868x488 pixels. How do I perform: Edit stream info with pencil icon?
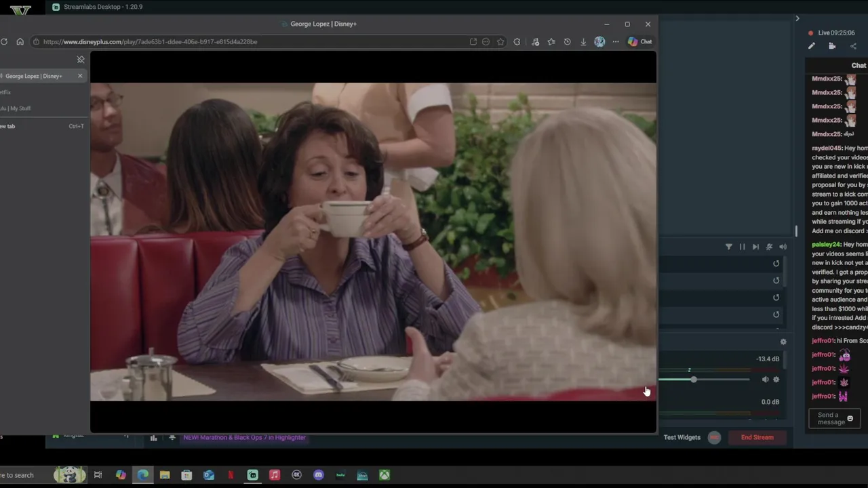[x=812, y=46]
